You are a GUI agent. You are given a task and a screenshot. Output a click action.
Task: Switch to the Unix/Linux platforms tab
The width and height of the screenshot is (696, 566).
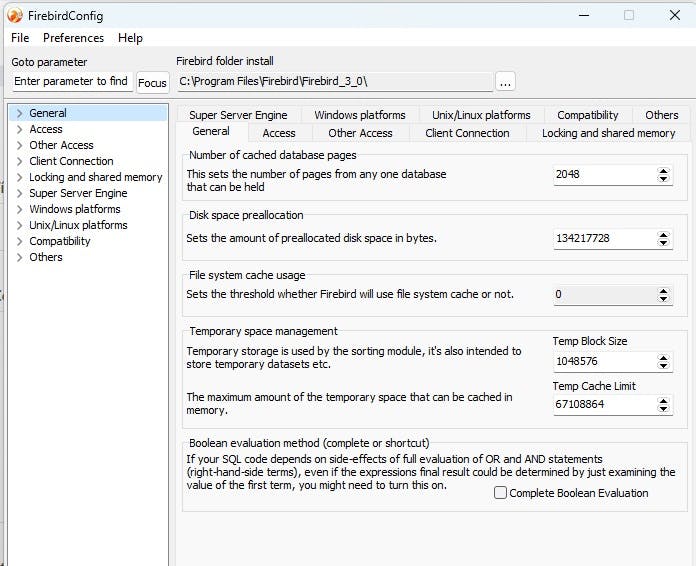click(481, 115)
